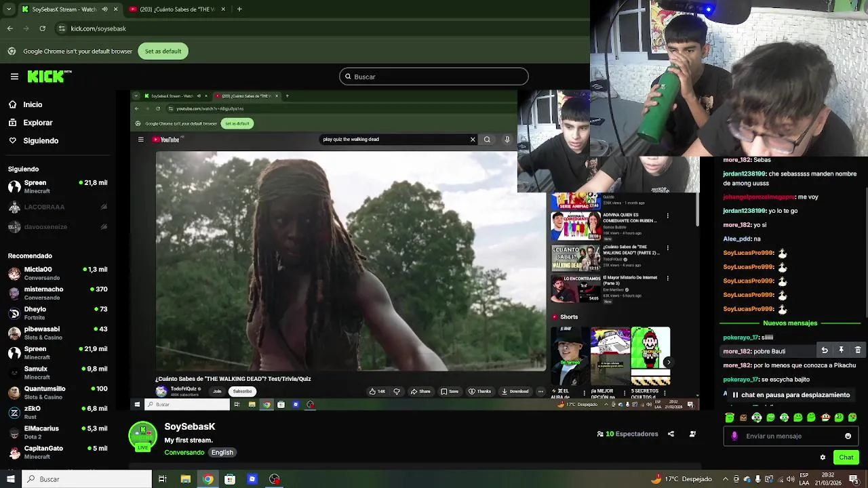Click the Windows taskbar Buscar box
Image resolution: width=868 pixels, height=488 pixels.
87,479
